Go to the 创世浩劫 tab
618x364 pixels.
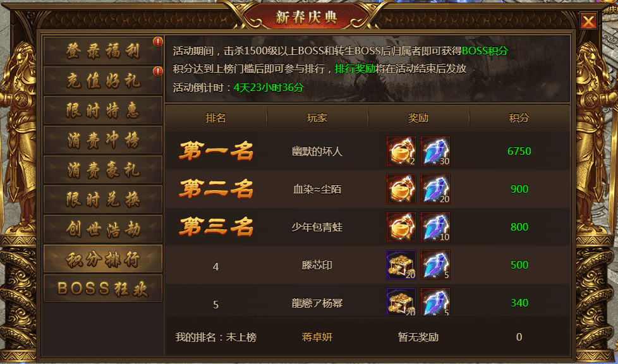click(103, 229)
